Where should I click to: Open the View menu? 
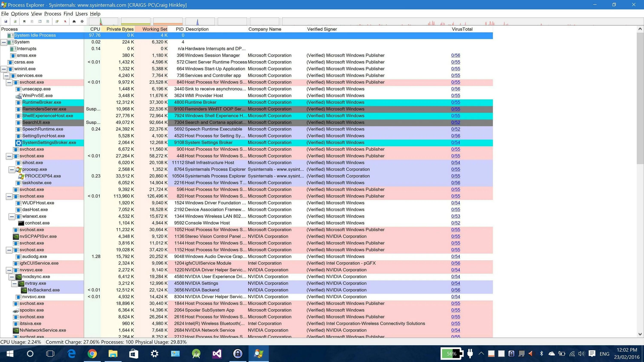[36, 14]
